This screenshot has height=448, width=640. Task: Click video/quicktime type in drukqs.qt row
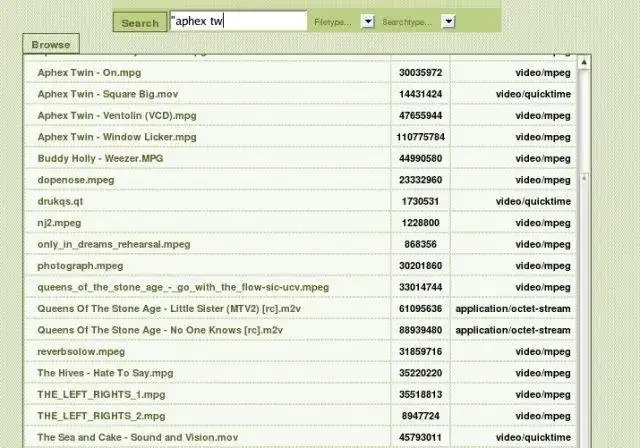(x=533, y=202)
